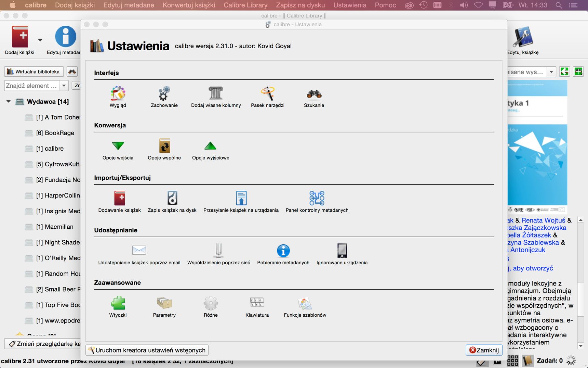Viewport: 588px width, 368px height.
Task: Open Konwertuj książki menu
Action: coord(189,5)
